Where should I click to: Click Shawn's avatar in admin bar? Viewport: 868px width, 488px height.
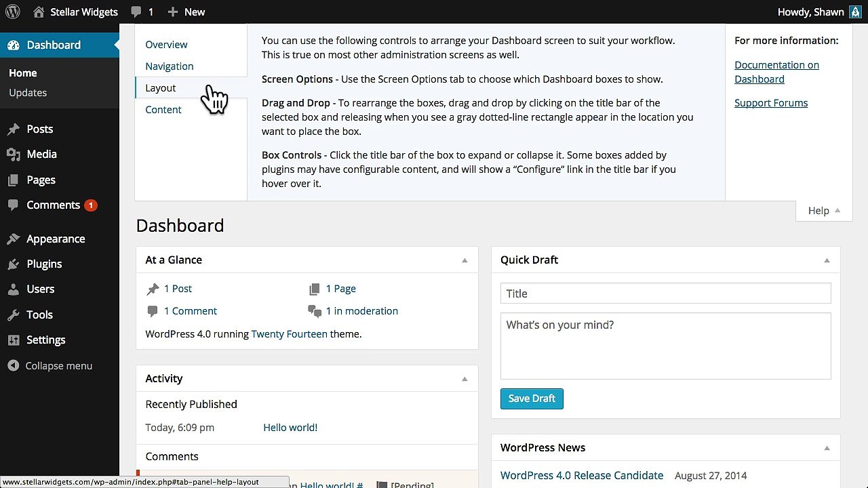click(855, 12)
